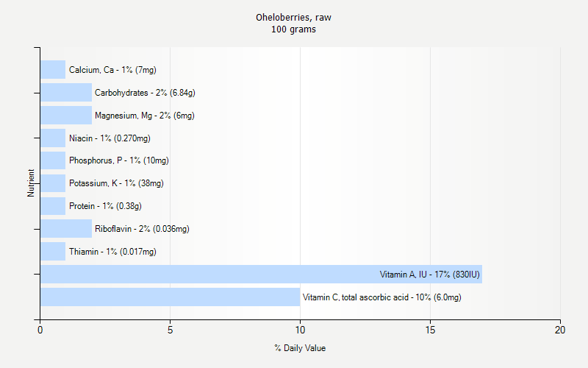Click the chart title 'Oheloberries, raw'
This screenshot has width=588, height=368.
point(293,18)
